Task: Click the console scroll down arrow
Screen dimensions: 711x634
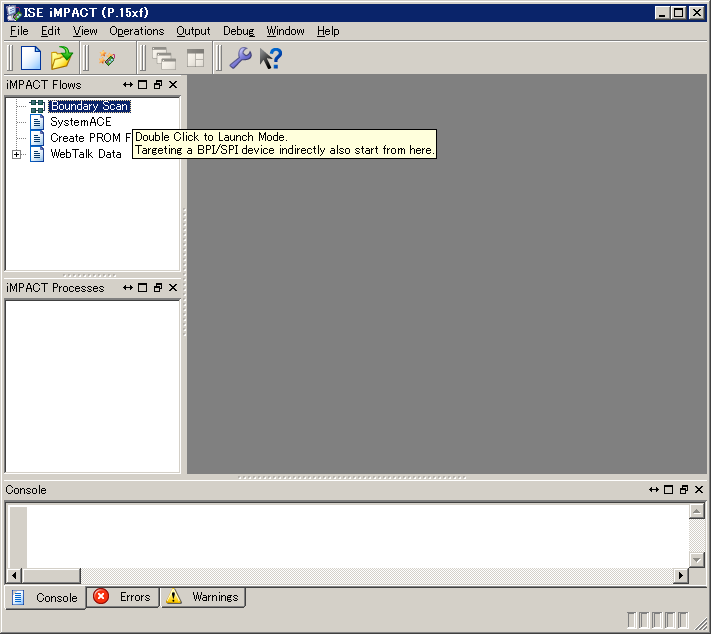Action: [696, 560]
